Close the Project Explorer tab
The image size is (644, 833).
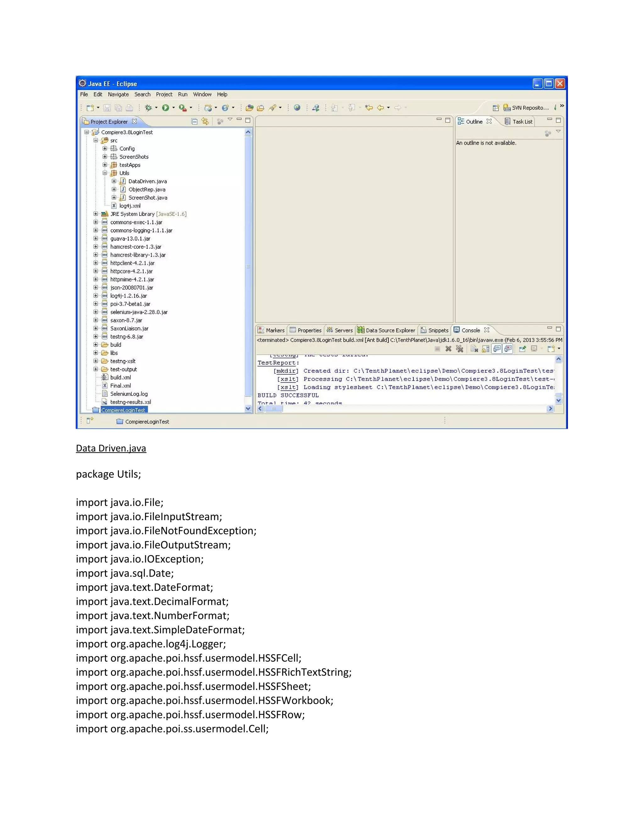[134, 121]
